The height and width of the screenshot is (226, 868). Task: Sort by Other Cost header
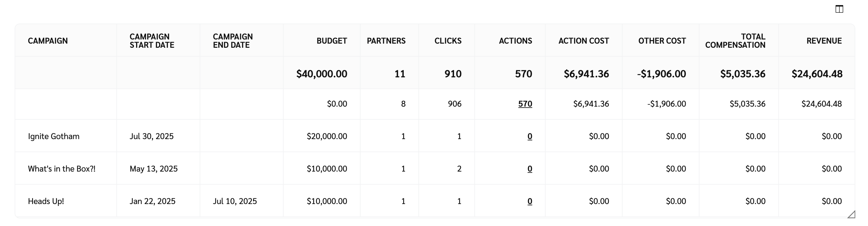click(x=662, y=41)
